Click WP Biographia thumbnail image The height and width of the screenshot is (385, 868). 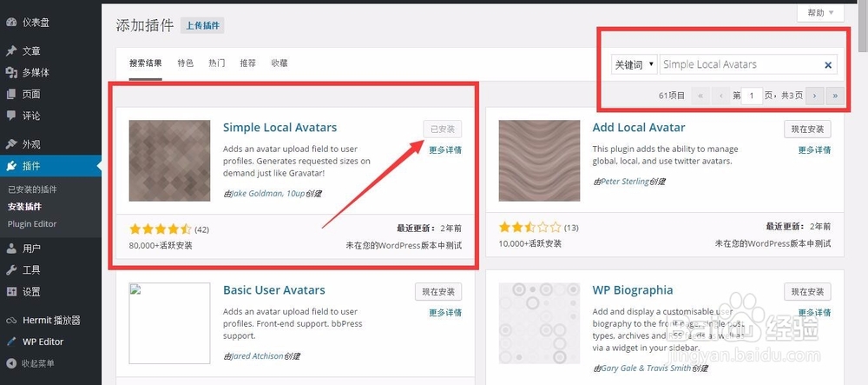click(x=539, y=323)
